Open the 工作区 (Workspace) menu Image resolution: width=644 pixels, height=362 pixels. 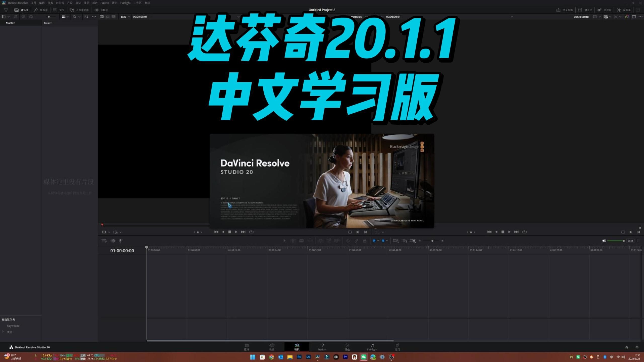(138, 3)
